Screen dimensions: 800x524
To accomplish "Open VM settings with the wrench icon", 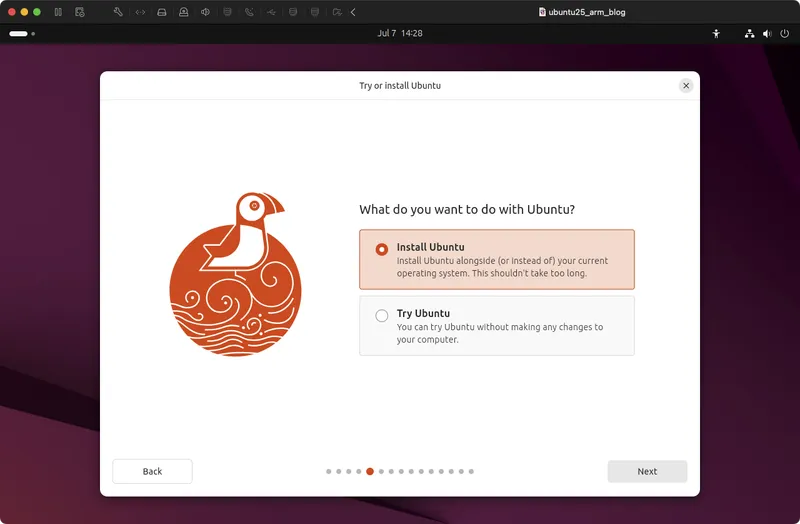I will (118, 12).
